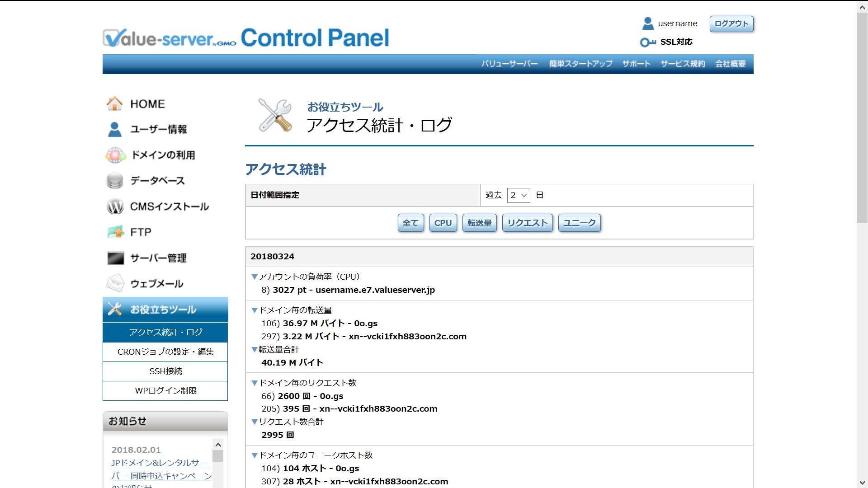Screen dimensions: 868x488
Task: Click the FTP transfer icon
Action: 116,232
